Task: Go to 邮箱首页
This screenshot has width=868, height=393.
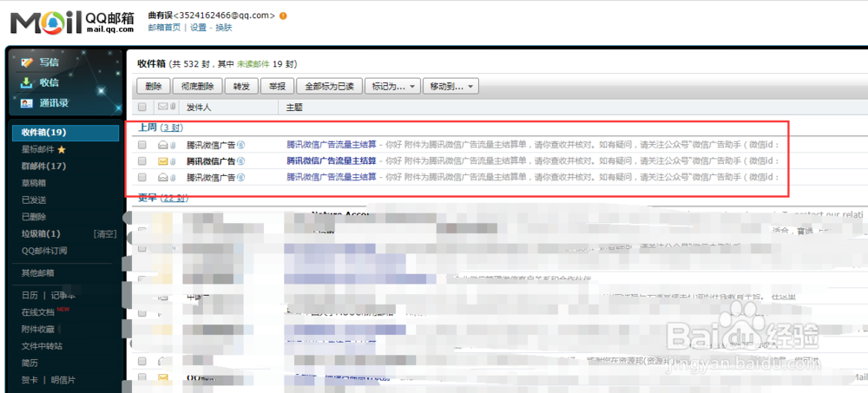Action: click(164, 28)
